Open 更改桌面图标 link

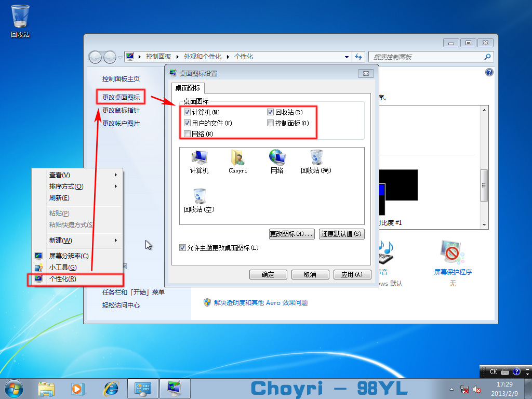121,97
